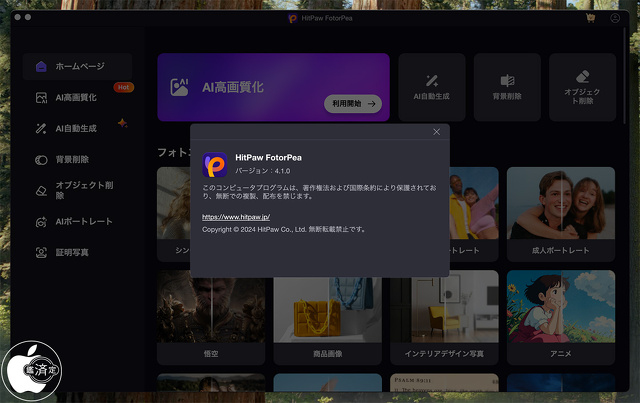Click the eraser icon on the オブジェクト削除 card
This screenshot has width=640, height=403.
(x=582, y=76)
